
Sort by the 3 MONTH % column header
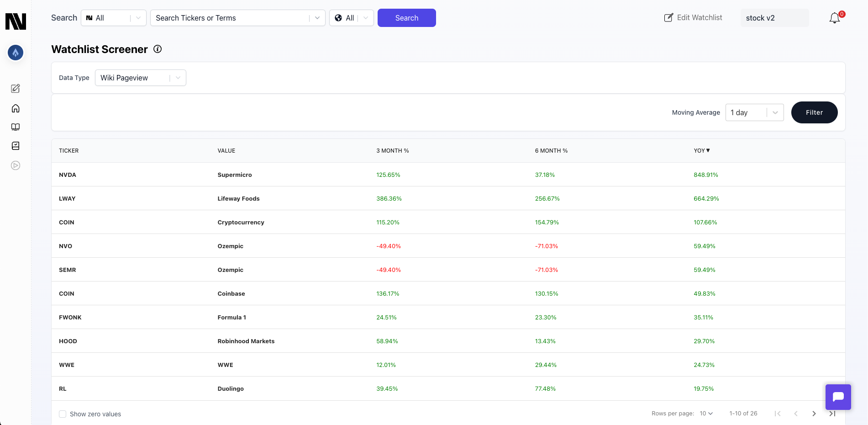tap(393, 151)
